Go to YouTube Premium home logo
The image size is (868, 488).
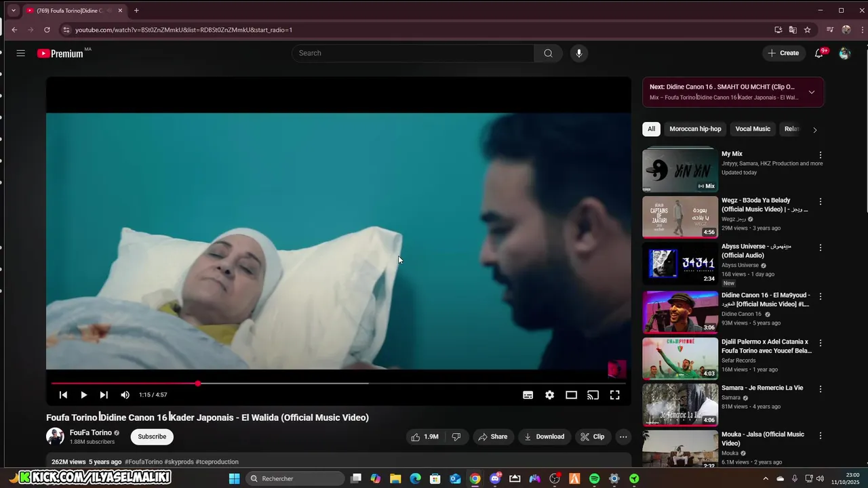61,53
